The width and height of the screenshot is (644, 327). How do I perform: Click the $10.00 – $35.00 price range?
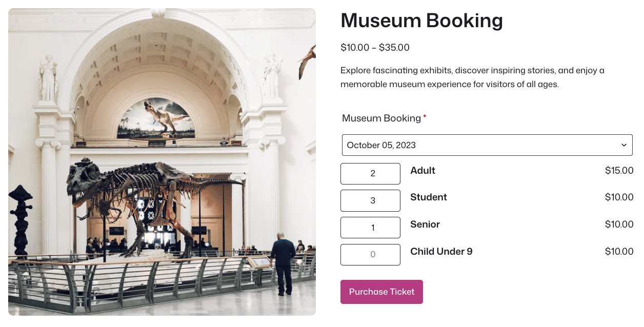point(375,48)
